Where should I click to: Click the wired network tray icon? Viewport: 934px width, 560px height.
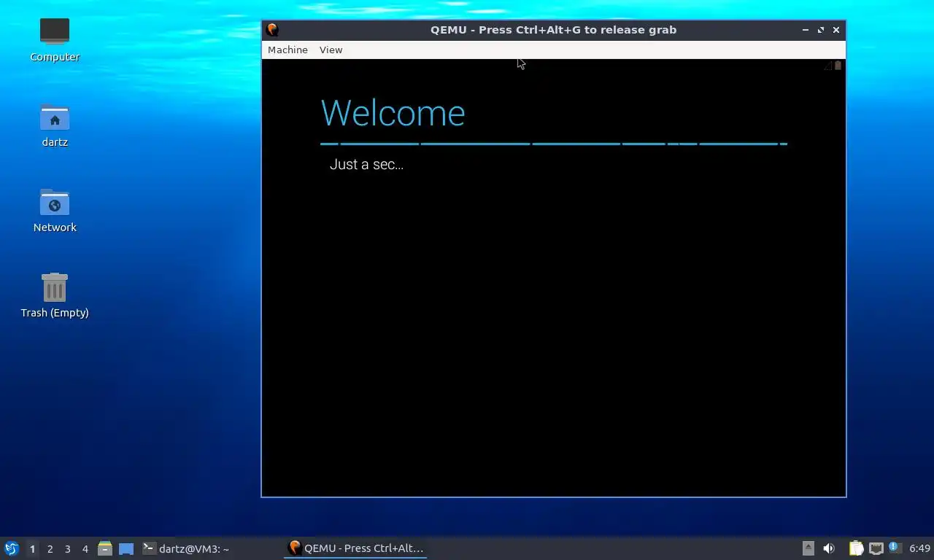(x=876, y=548)
